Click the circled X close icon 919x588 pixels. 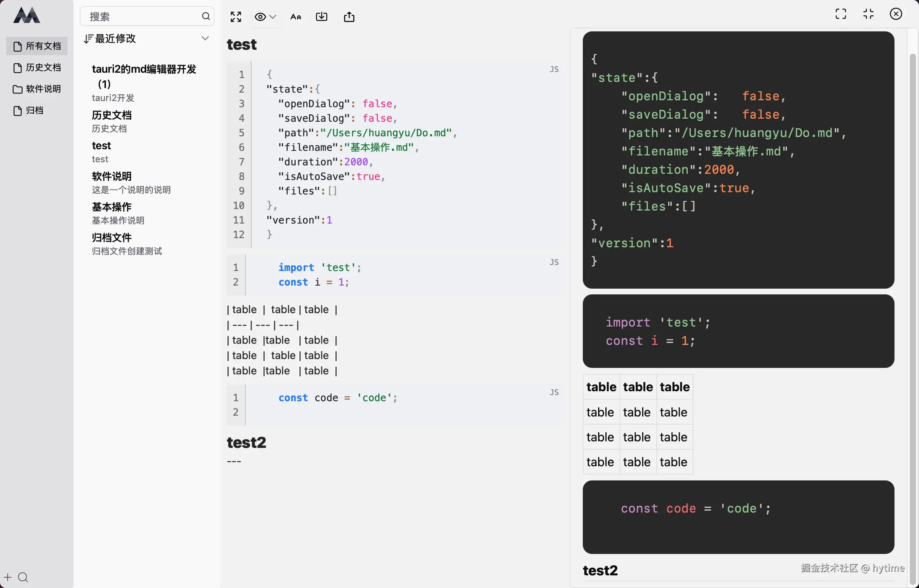point(896,14)
